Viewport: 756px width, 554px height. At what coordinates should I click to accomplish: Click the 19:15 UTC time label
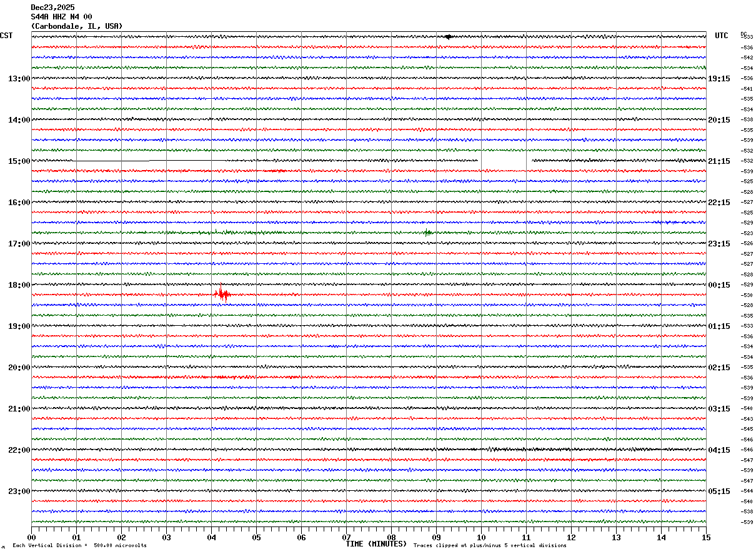(x=719, y=79)
